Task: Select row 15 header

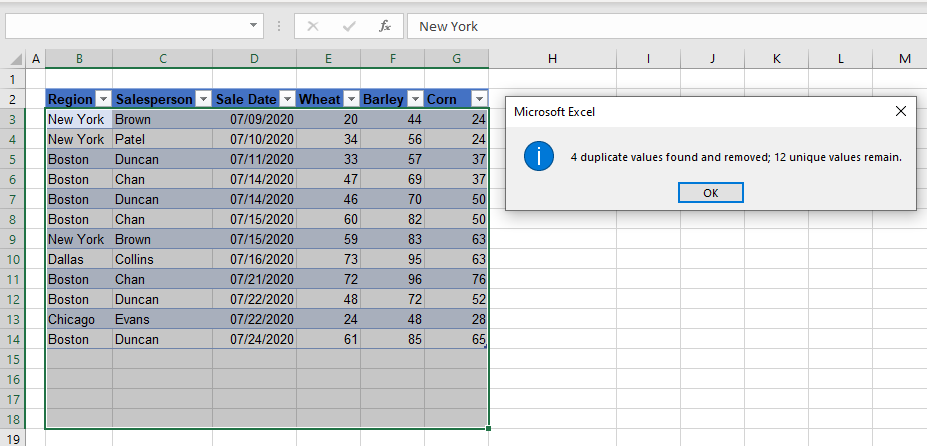Action: pos(13,359)
